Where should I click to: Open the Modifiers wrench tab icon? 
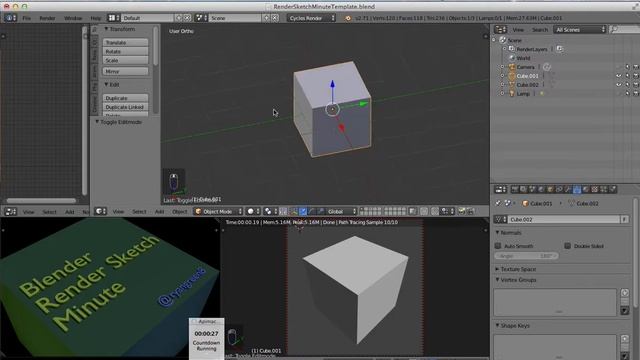tap(568, 189)
